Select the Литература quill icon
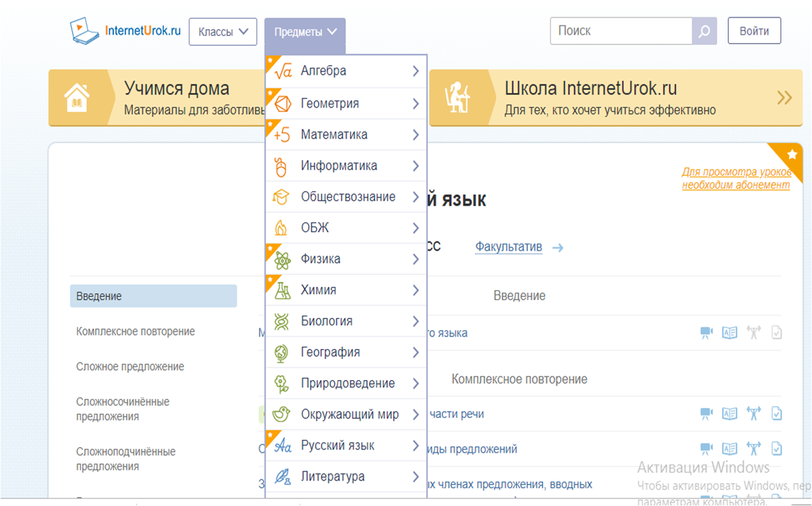The width and height of the screenshot is (812, 506). point(282,477)
